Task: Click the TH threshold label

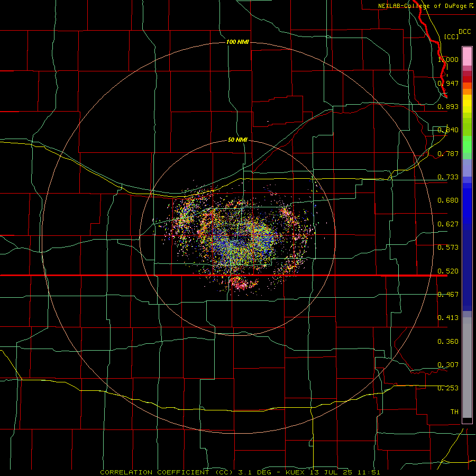Action: [454, 412]
